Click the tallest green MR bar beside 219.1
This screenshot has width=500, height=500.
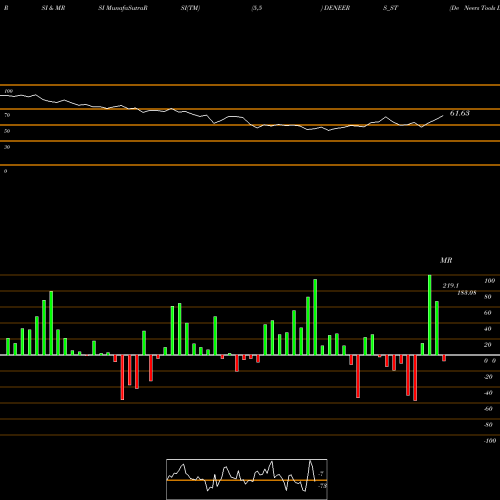pyautogui.click(x=430, y=315)
